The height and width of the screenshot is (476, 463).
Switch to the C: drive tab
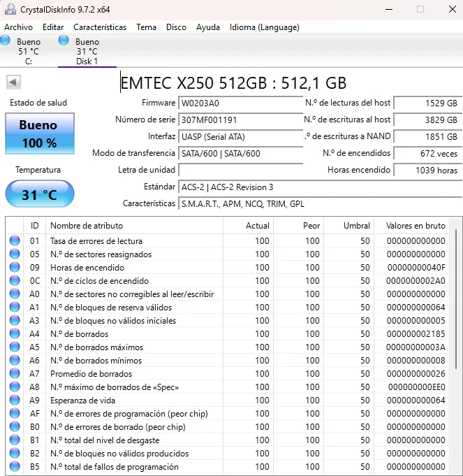click(x=28, y=51)
